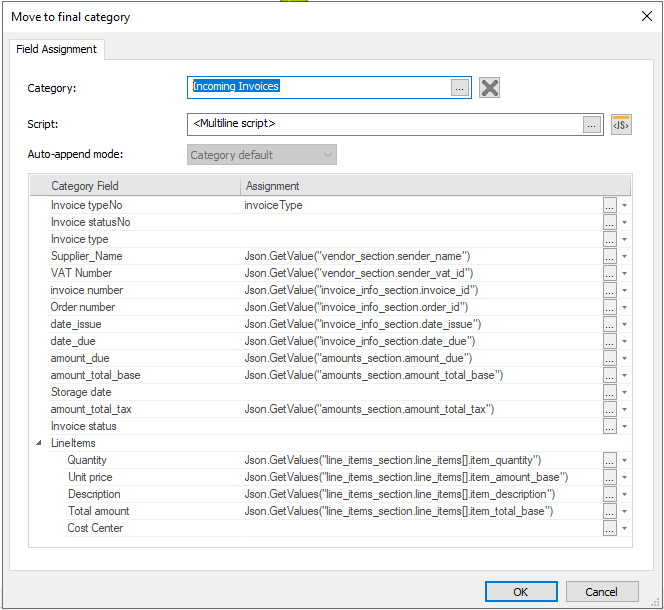Open the JS script editor icon
Screen dimensions: 664x610
tap(620, 125)
